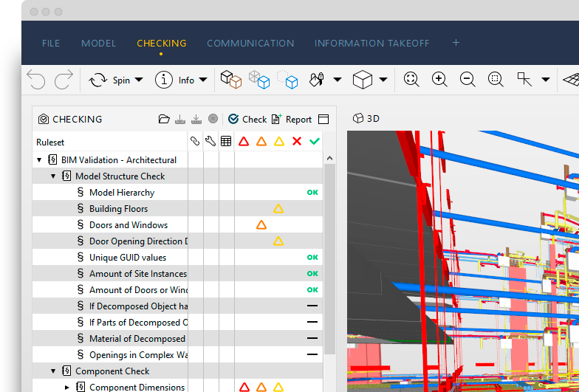Open the Information Takeoff tab

[371, 44]
